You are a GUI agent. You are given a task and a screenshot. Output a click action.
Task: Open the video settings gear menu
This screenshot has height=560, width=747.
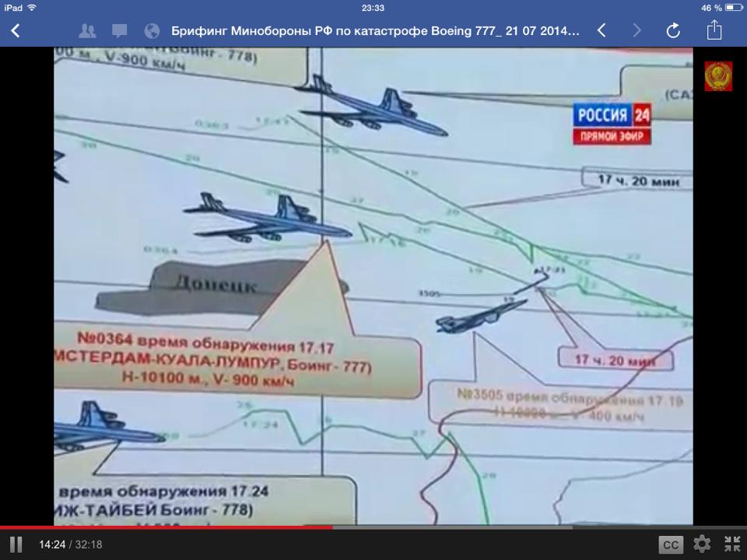click(x=702, y=544)
